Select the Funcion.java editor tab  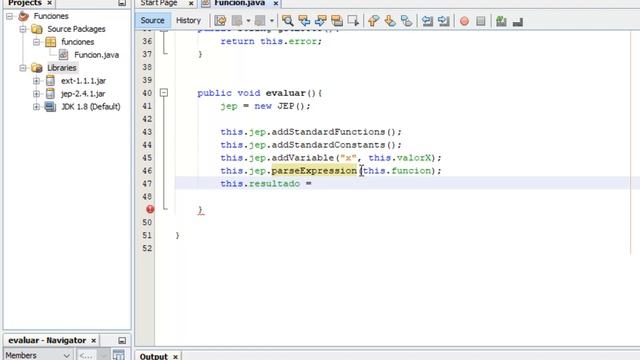(240, 3)
